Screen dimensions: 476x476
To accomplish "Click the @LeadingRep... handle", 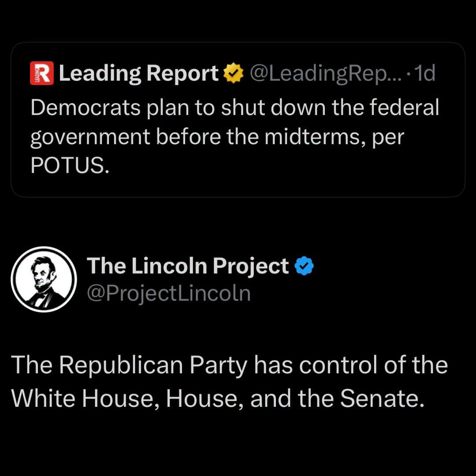I will 326,74.
